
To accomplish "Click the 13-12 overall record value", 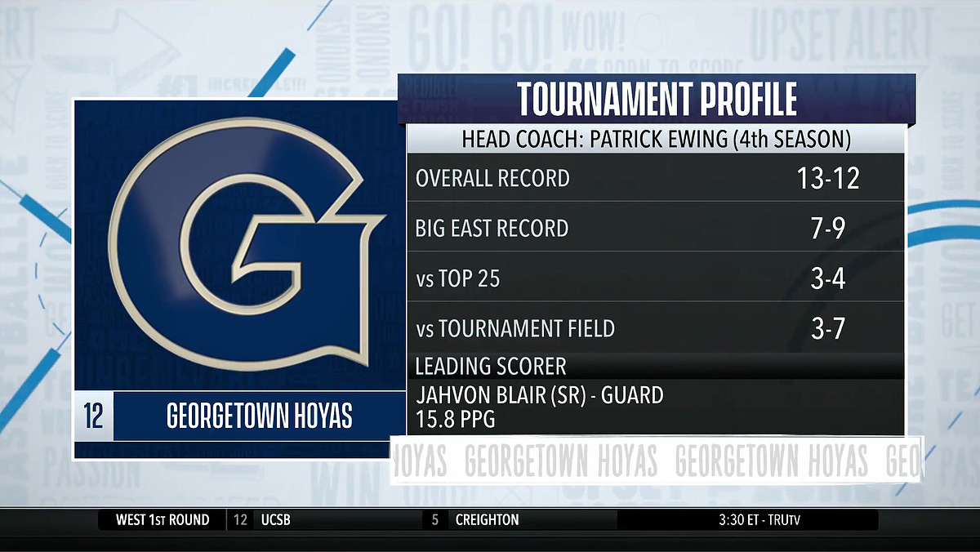I will pos(828,178).
